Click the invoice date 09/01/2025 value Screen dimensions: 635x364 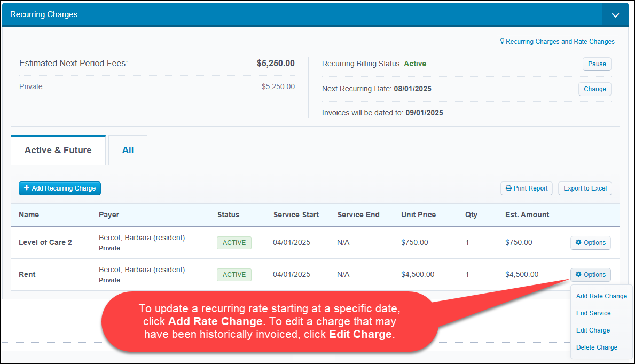click(x=424, y=113)
